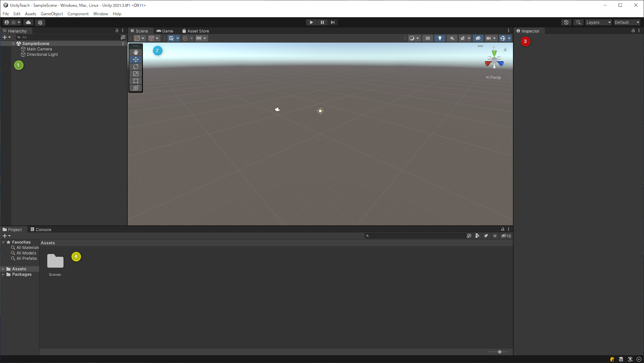The height and width of the screenshot is (363, 644).
Task: Open the Default layout dropdown
Action: coord(626,22)
